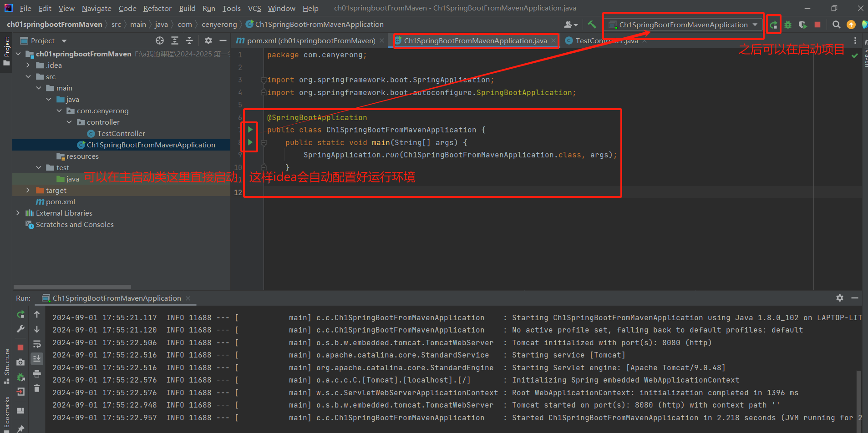Click the Run console vertical scrollbar

(x=859, y=400)
